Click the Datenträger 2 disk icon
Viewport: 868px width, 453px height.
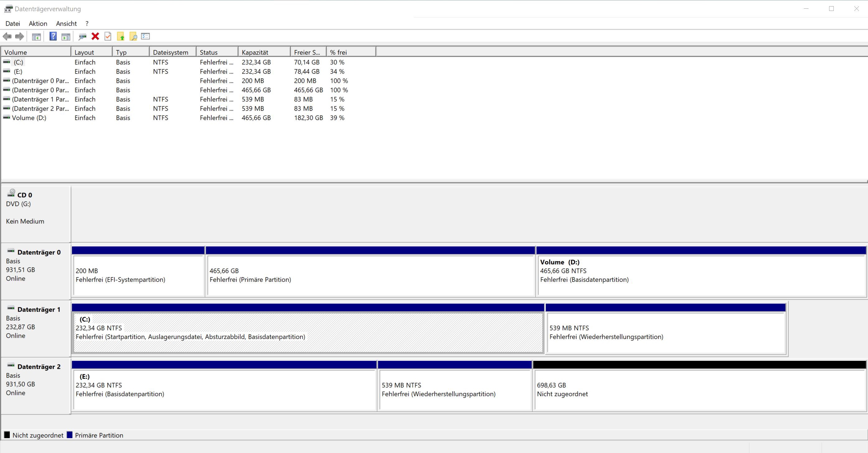(11, 365)
